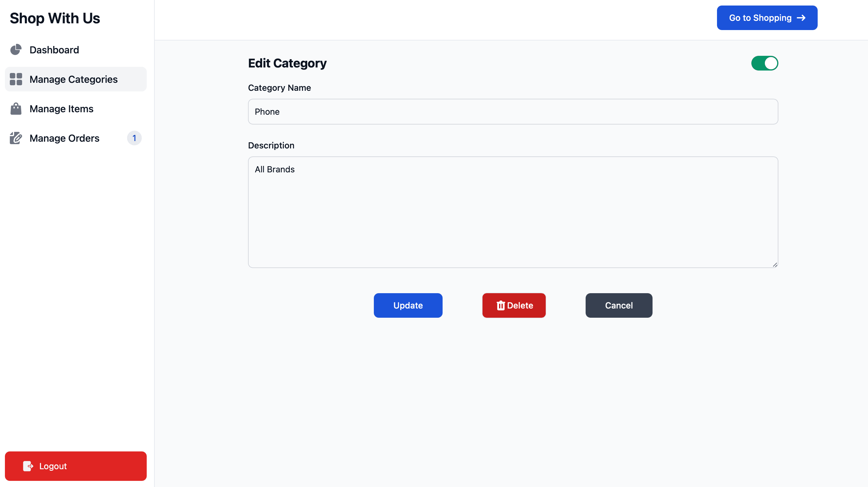Click the Manage Orders count badge

[134, 138]
